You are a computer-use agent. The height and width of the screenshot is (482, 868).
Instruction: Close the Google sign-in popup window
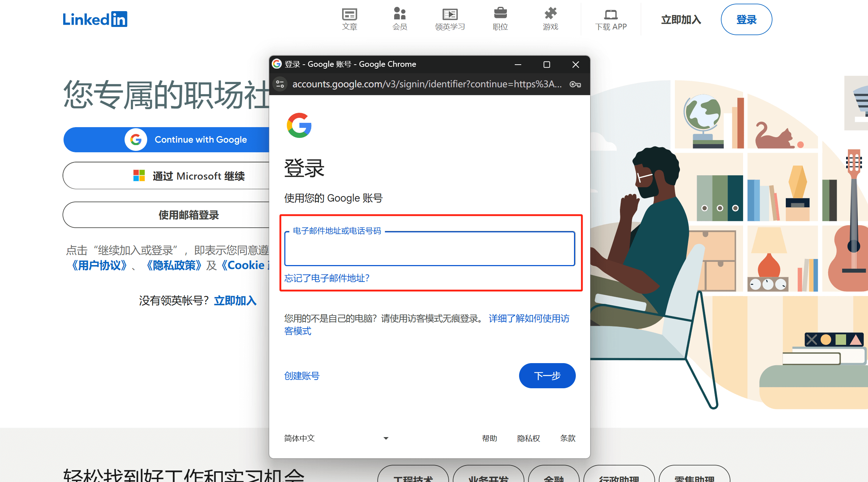click(575, 65)
